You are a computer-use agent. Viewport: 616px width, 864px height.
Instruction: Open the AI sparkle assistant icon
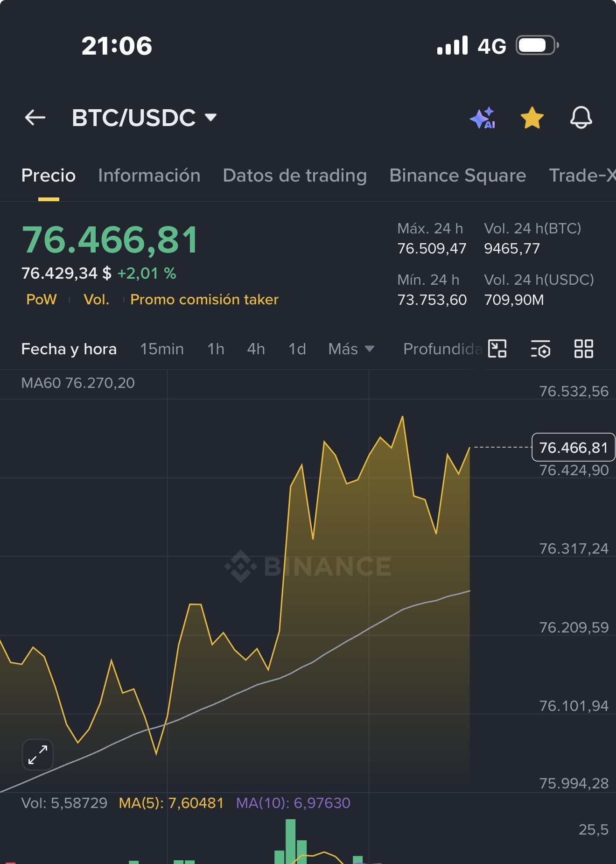tap(483, 118)
